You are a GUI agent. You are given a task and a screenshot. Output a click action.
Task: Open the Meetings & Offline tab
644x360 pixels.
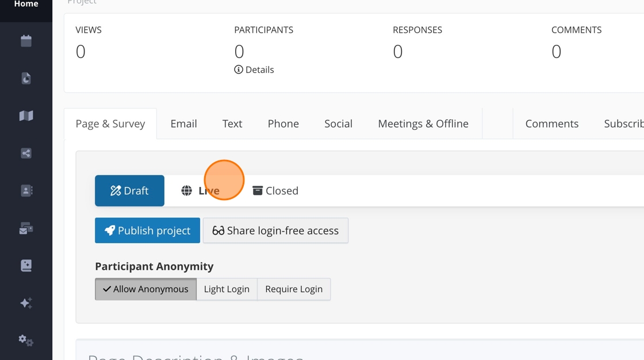(423, 124)
